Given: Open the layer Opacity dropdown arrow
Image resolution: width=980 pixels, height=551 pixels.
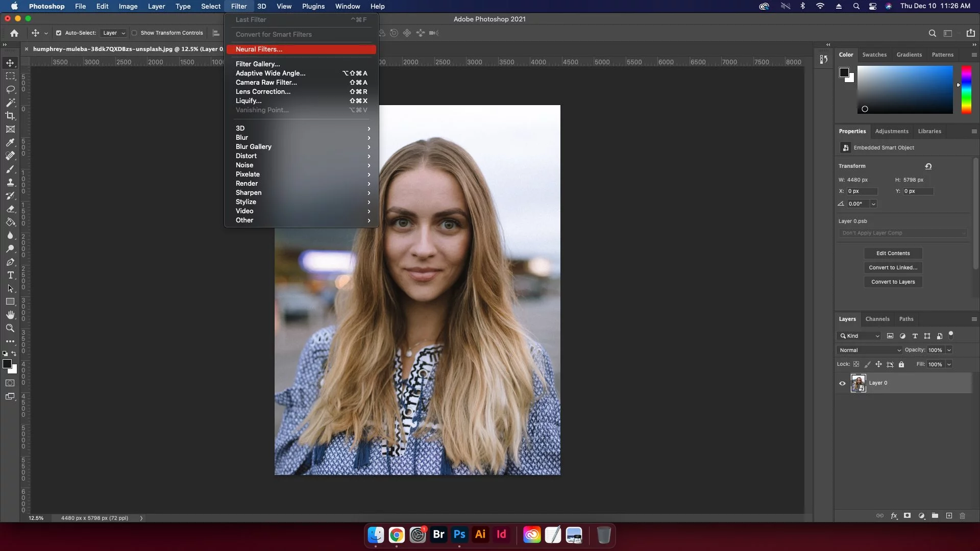Looking at the screenshot, I should point(949,350).
